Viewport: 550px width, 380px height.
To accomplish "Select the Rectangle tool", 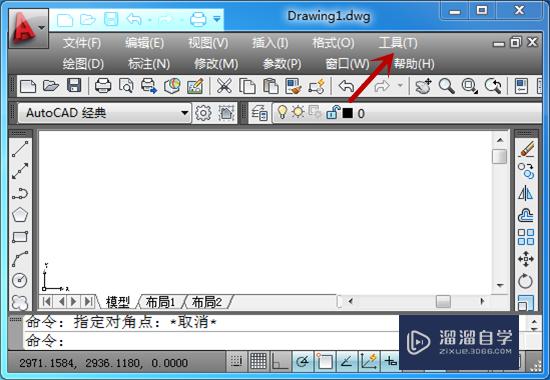I will pyautogui.click(x=20, y=237).
